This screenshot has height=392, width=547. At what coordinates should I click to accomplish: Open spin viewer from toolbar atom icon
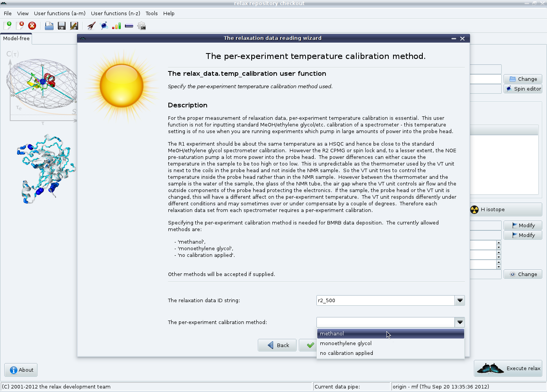tap(104, 26)
